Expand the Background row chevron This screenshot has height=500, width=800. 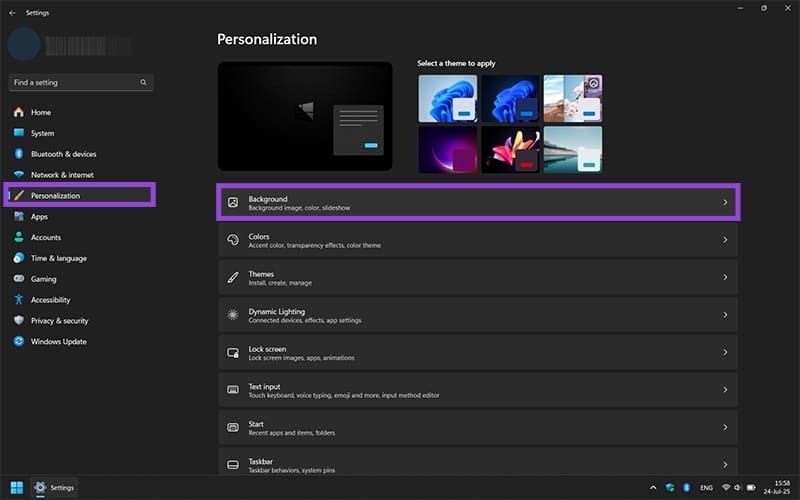pyautogui.click(x=725, y=203)
